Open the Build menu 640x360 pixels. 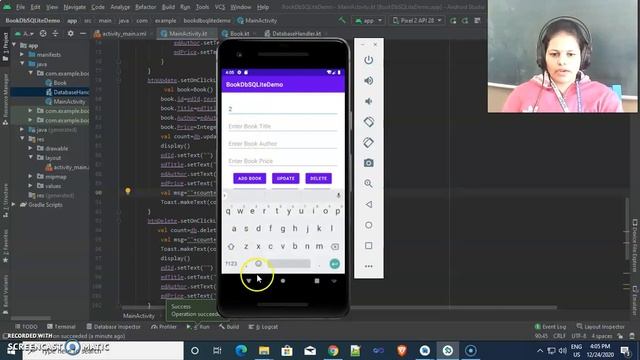coord(168,7)
